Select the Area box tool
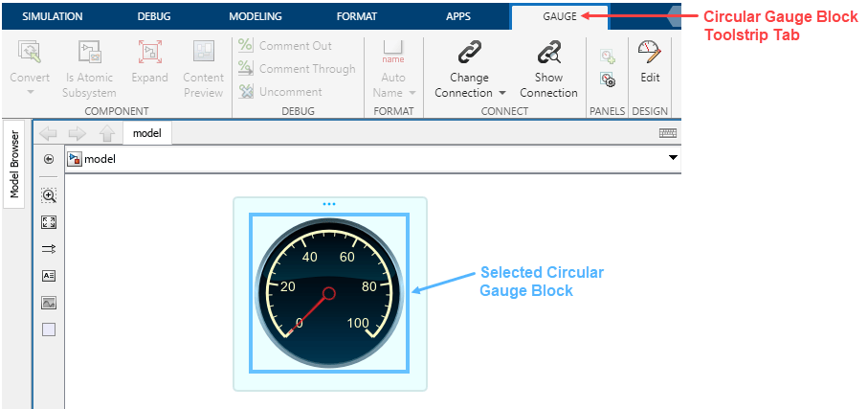 49,329
